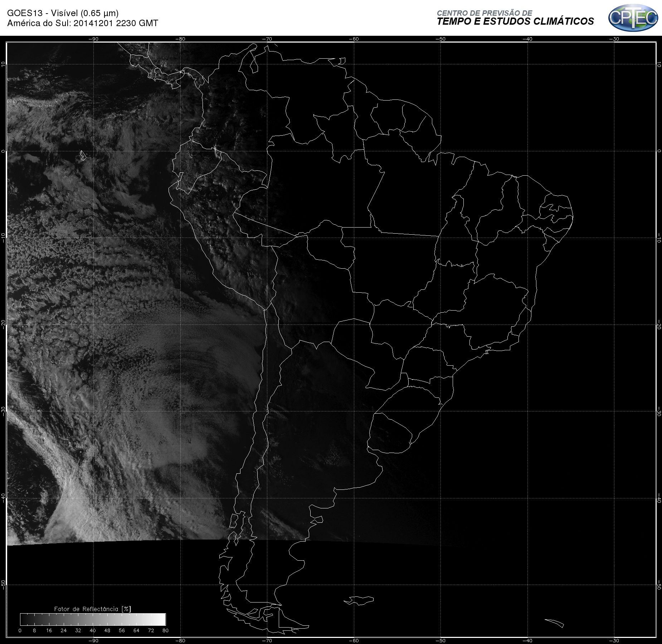Screen dimensions: 662x644
Task: Click the 'América do Sul: 20141201 2230 GMT' text
Action: 83,23
